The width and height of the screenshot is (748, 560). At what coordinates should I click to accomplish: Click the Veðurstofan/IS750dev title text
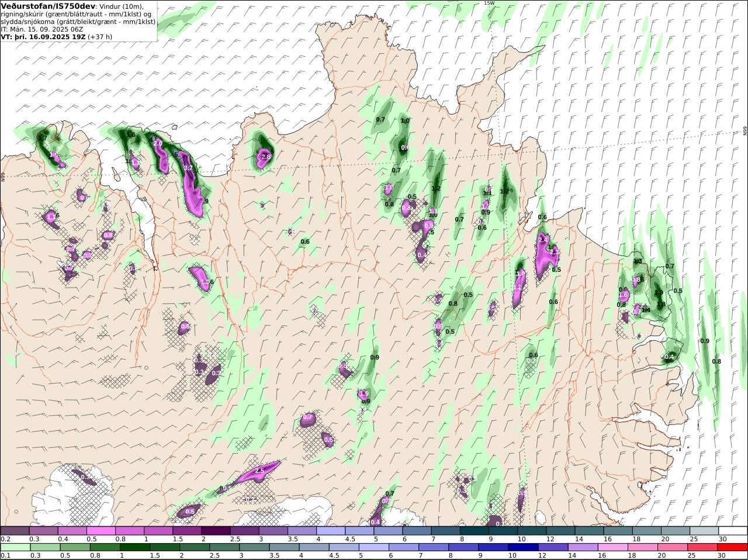pos(48,6)
